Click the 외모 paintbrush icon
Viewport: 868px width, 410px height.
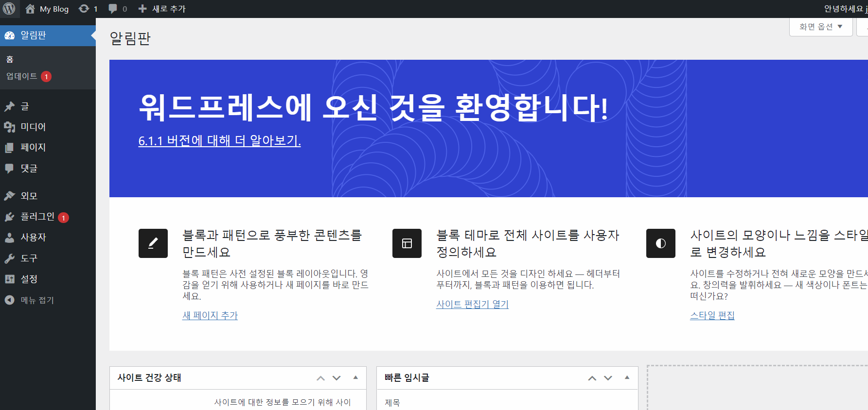pyautogui.click(x=10, y=196)
